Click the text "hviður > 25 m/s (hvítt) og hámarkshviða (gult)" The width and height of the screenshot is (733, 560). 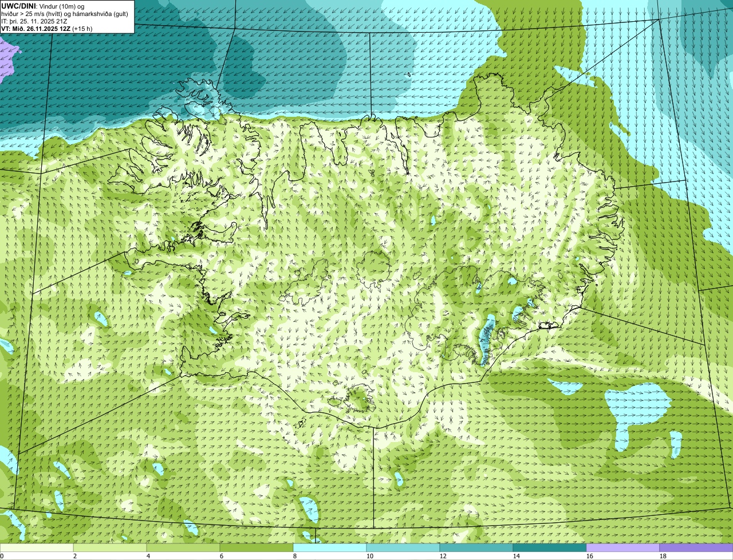pos(65,14)
